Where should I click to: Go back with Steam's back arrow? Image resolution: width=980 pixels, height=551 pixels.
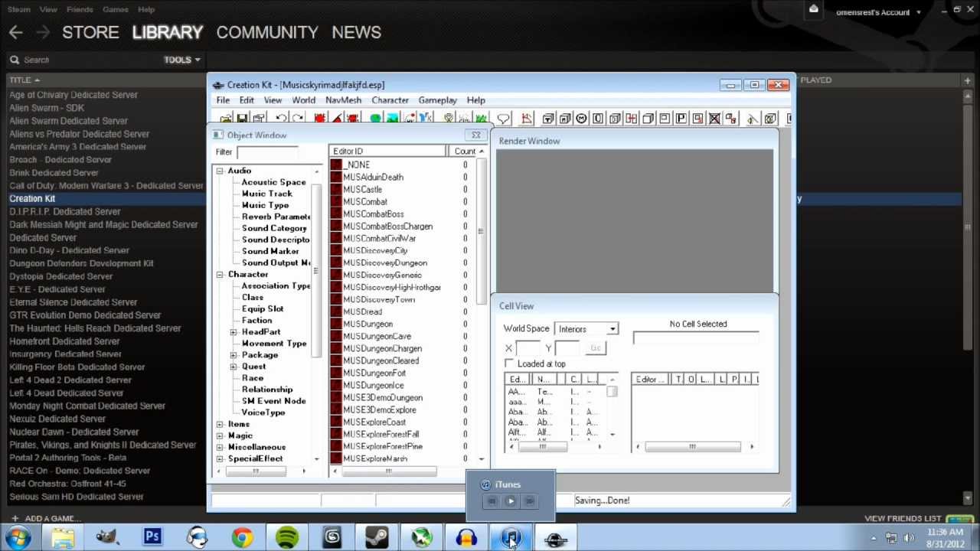tap(16, 32)
